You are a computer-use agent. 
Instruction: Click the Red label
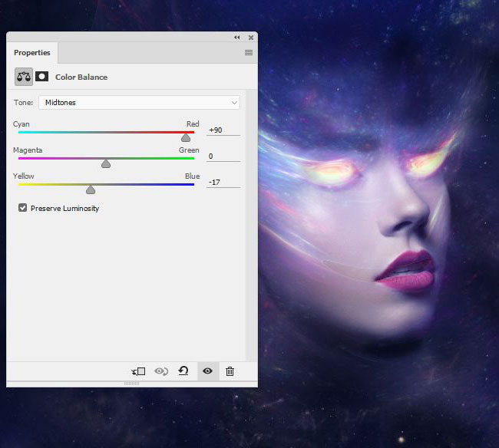point(193,124)
